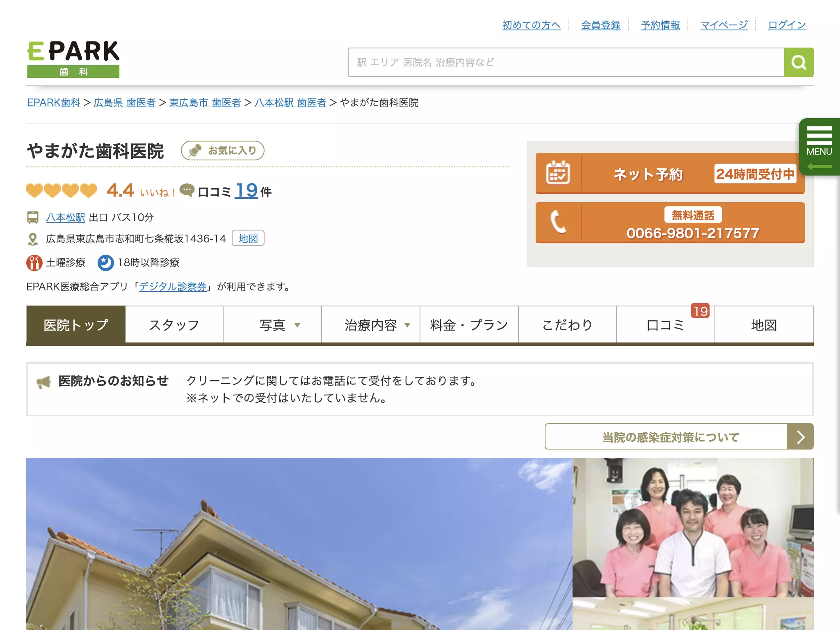Viewport: 840px width, 630px height.
Task: Open the 会員登録 link
Action: click(601, 25)
